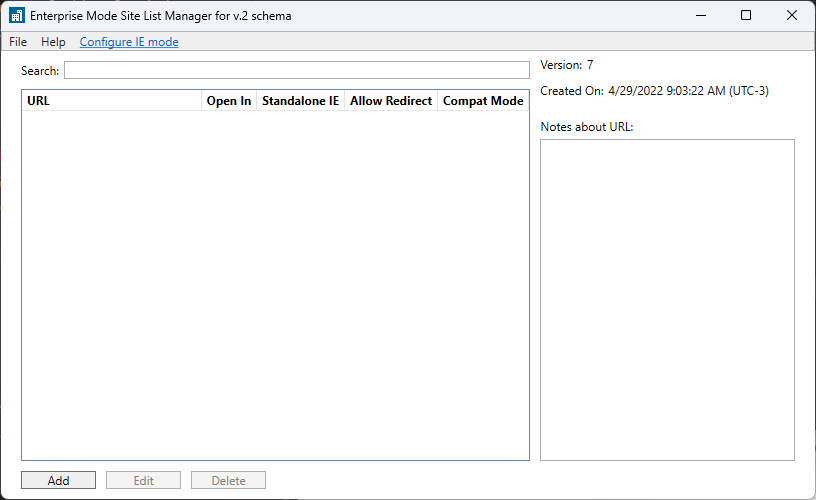
Task: Select the Version: 7 text
Action: click(567, 65)
